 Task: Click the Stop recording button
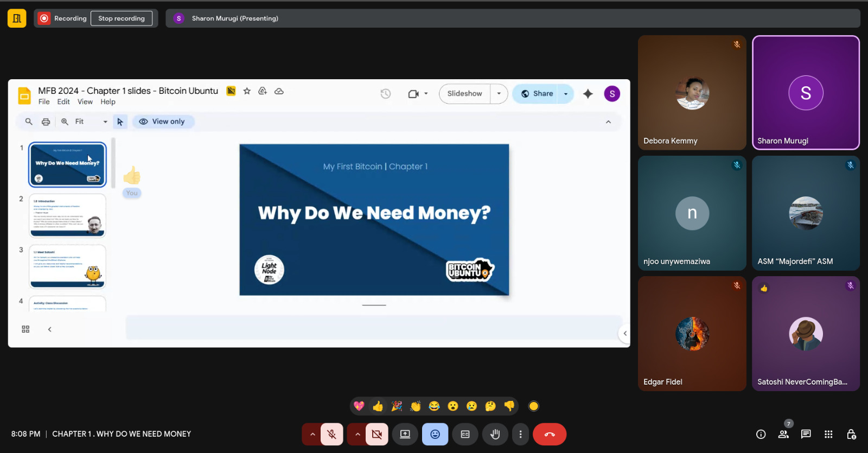click(122, 18)
